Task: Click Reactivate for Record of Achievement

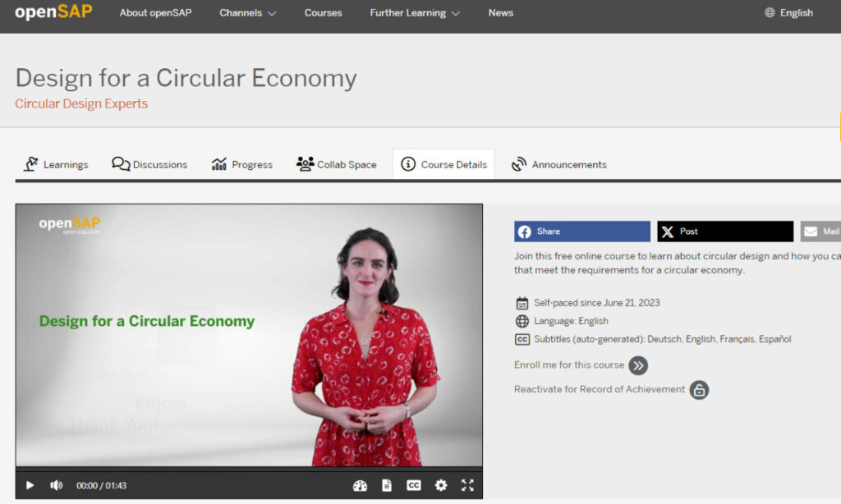Action: click(599, 389)
